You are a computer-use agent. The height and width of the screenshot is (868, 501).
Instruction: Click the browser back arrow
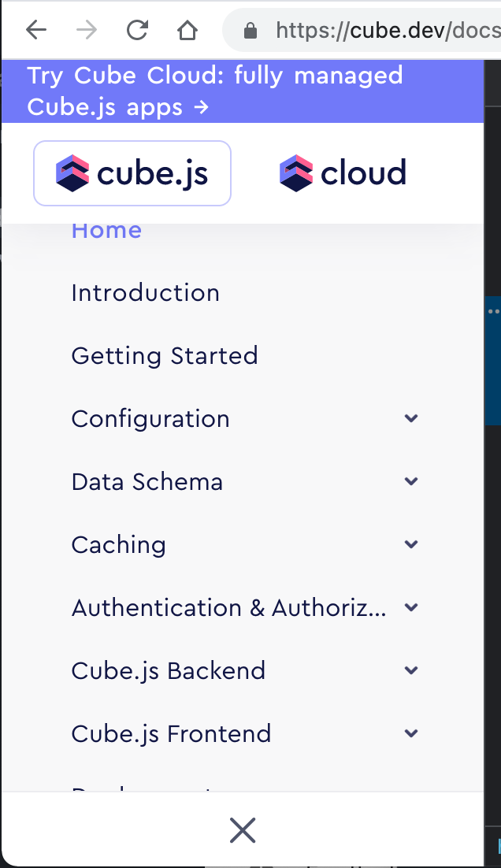[35, 29]
